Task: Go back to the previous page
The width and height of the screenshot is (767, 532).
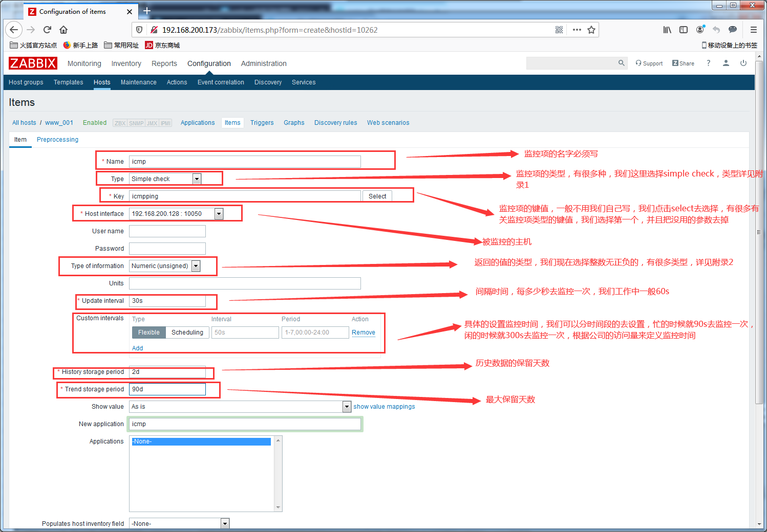Action: point(14,30)
